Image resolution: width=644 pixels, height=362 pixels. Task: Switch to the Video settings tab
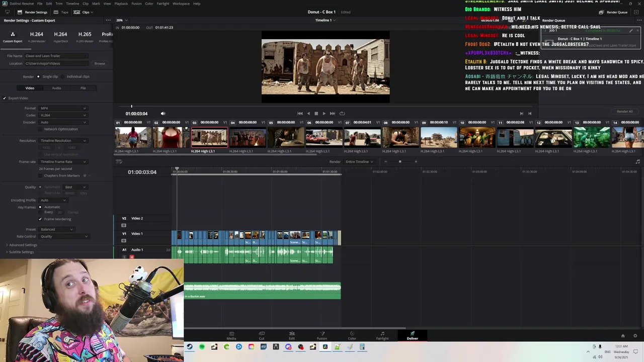[x=30, y=88]
